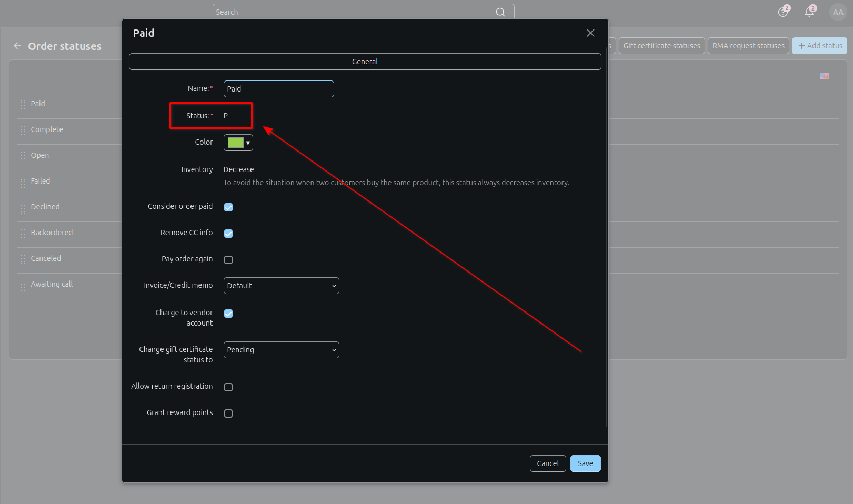Click the Order statuses page heading

click(65, 46)
